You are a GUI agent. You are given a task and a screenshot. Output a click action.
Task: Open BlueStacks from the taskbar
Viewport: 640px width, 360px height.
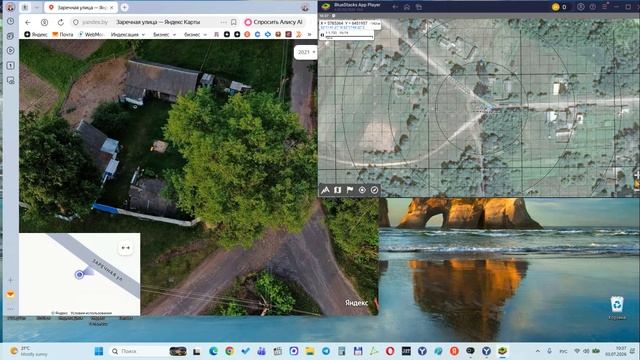coord(502,351)
